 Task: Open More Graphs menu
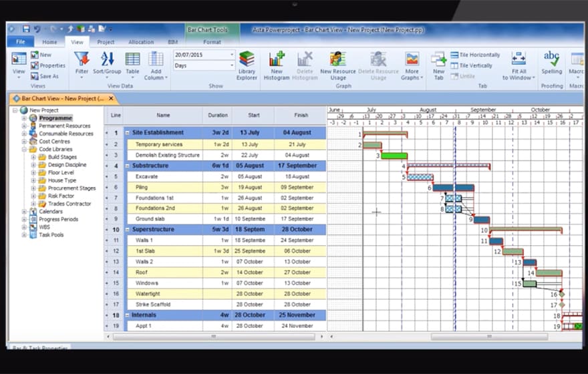(x=412, y=65)
